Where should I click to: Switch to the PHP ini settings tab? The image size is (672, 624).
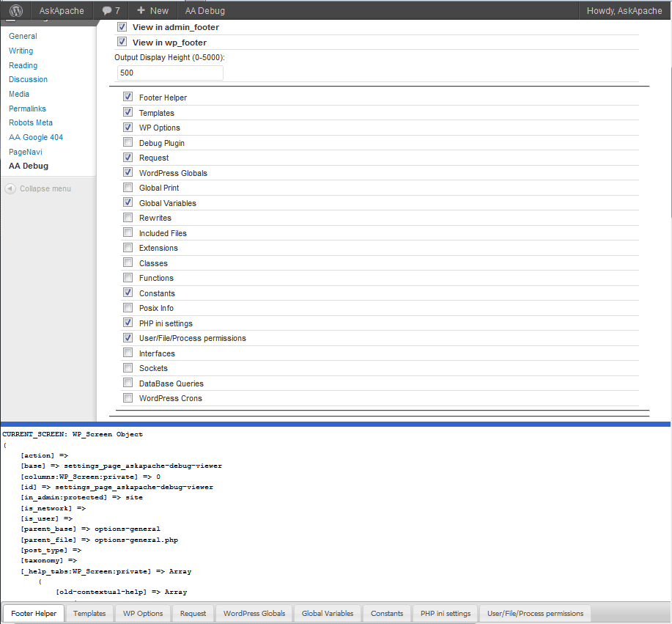point(446,613)
